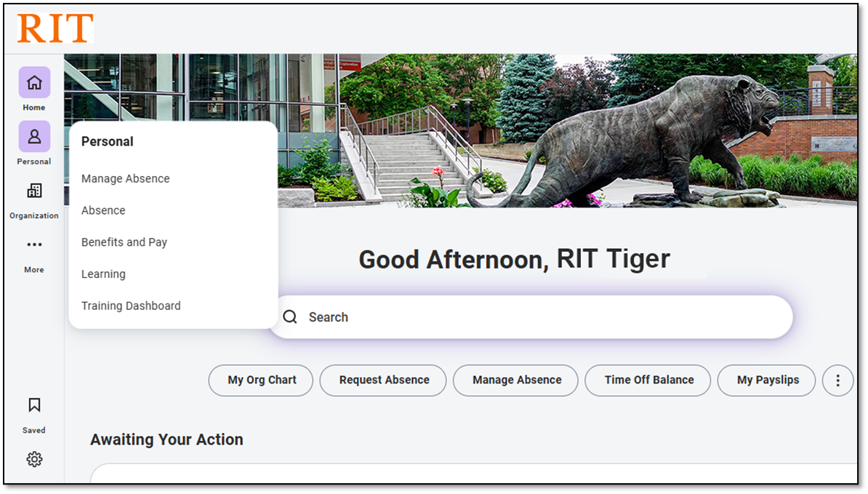Click inside the Search field
The width and height of the screenshot is (868, 494).
pyautogui.click(x=509, y=316)
